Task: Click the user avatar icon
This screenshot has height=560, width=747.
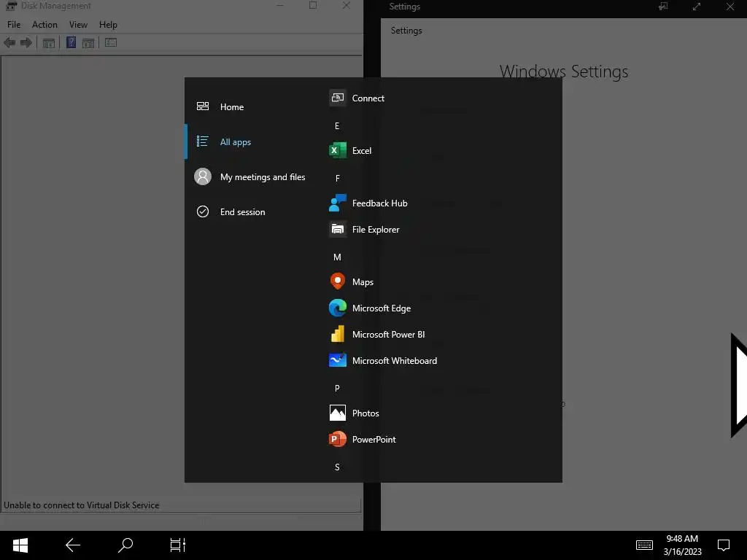Action: (203, 176)
